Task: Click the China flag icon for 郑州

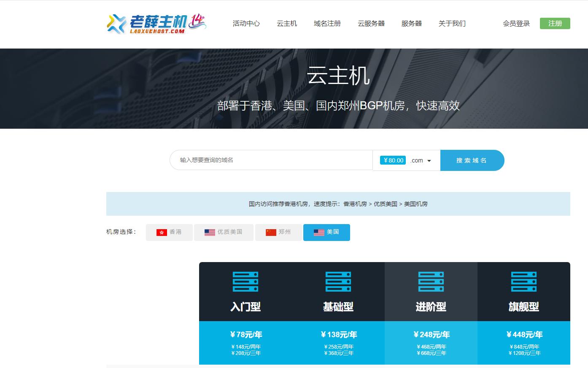Action: 271,233
